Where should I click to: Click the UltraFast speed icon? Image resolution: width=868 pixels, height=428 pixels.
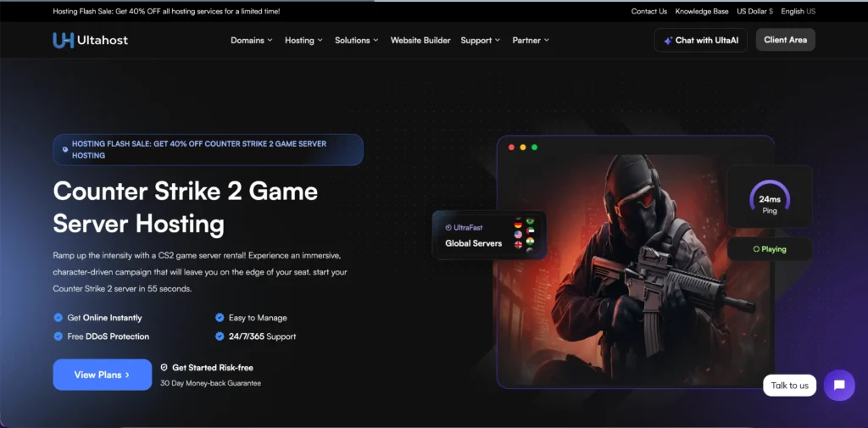coord(448,228)
